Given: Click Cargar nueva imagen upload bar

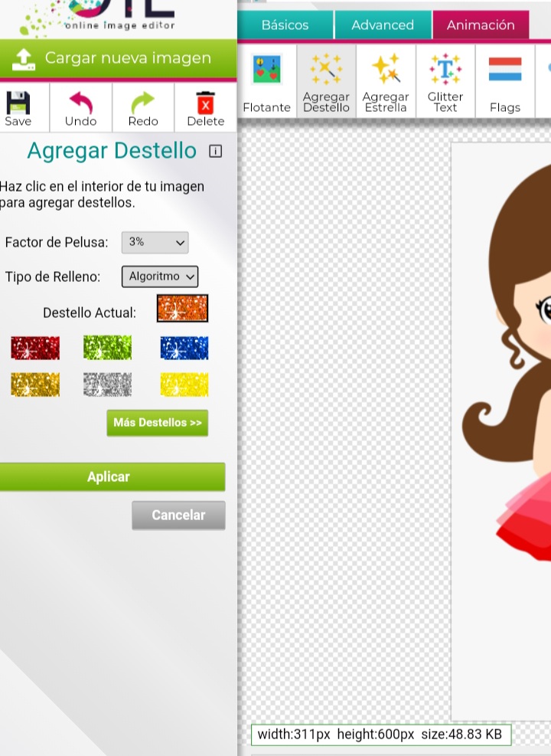Looking at the screenshot, I should tap(118, 58).
